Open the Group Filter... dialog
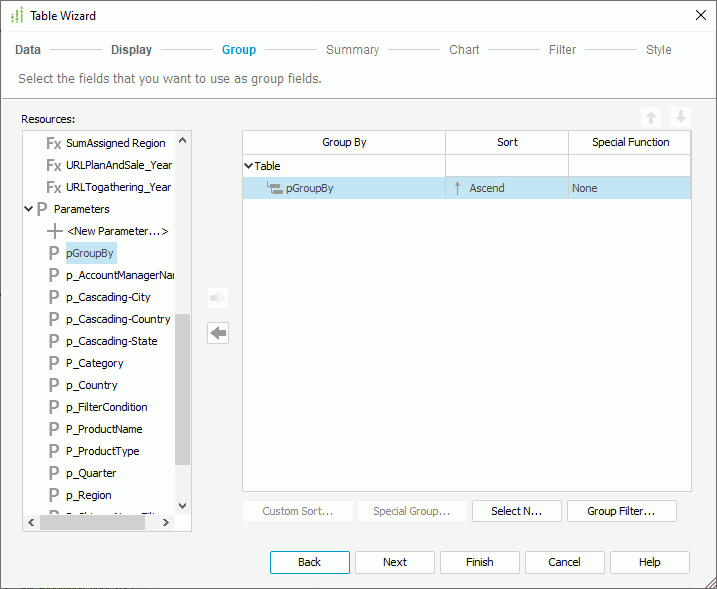The height and width of the screenshot is (589, 717). point(621,511)
